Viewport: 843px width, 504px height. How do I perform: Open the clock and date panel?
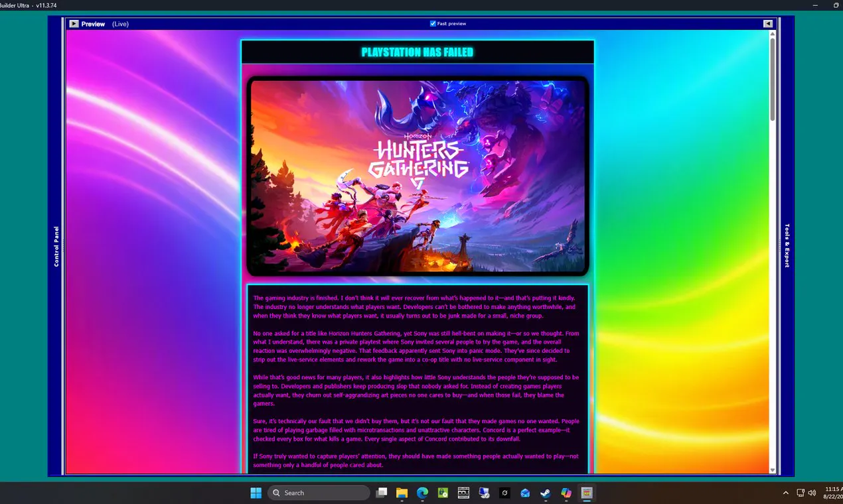coord(833,493)
